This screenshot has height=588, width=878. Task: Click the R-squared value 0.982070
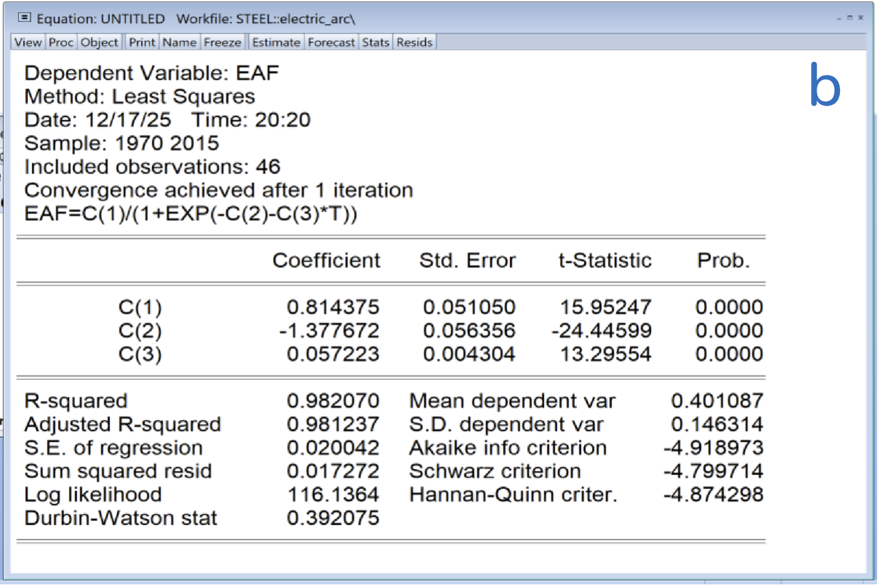[333, 400]
